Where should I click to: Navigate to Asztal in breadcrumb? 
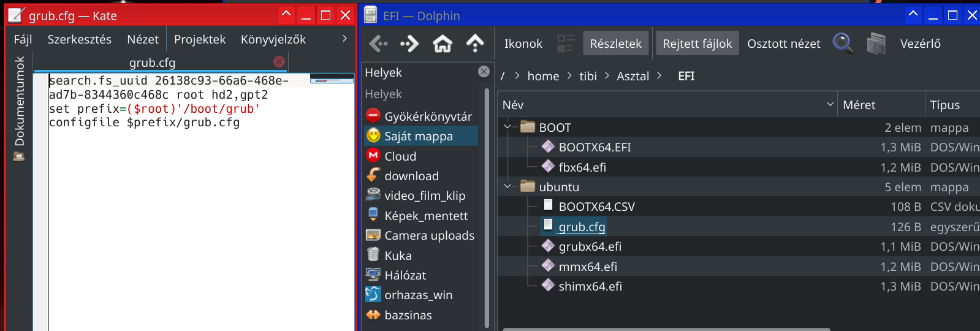click(x=632, y=76)
